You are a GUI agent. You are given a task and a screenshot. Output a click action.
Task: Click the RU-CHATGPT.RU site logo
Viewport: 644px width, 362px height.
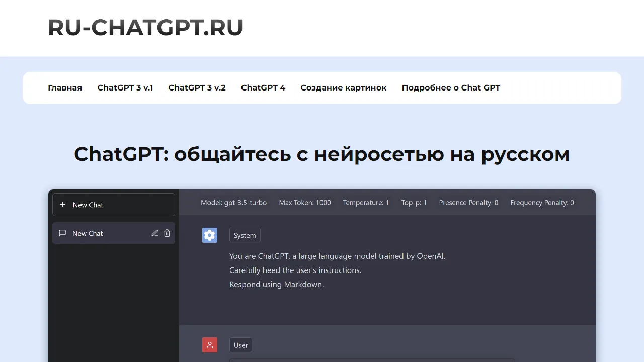pyautogui.click(x=145, y=27)
